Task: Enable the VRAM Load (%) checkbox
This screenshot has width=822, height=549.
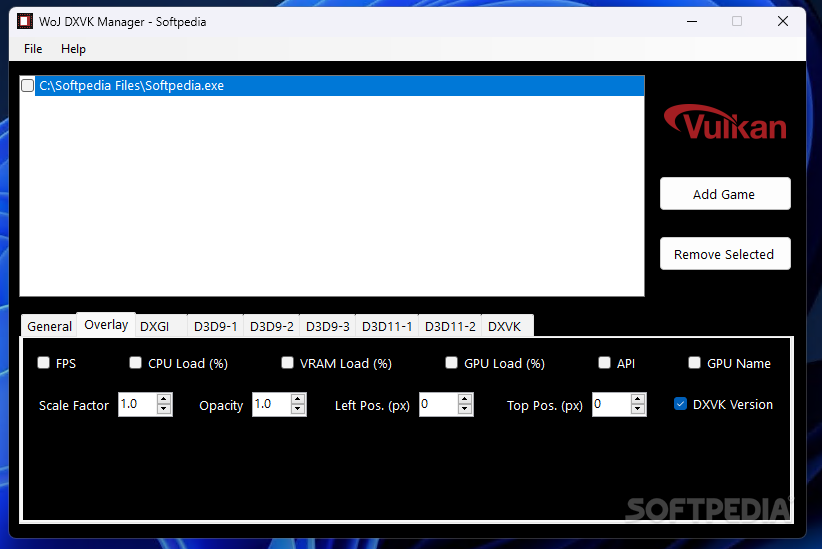Action: (x=287, y=363)
